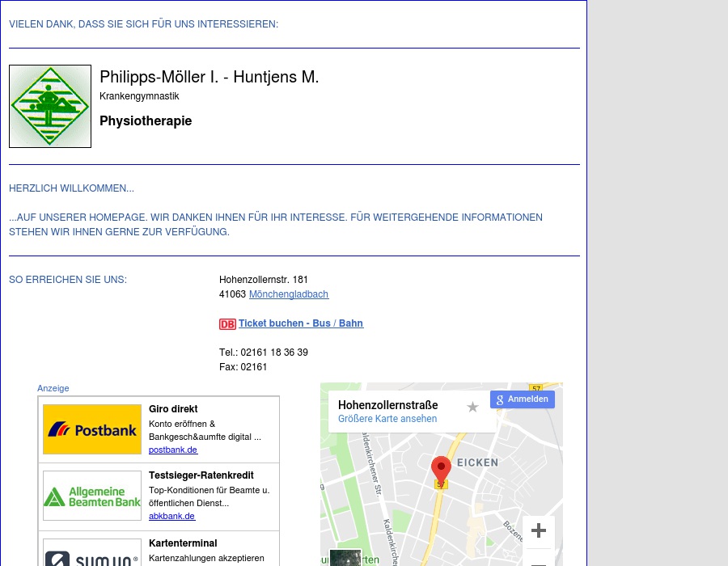Follow the 'Ticket buchen - Bus / Bahn' link
Image resolution: width=728 pixels, height=566 pixels.
pos(301,323)
